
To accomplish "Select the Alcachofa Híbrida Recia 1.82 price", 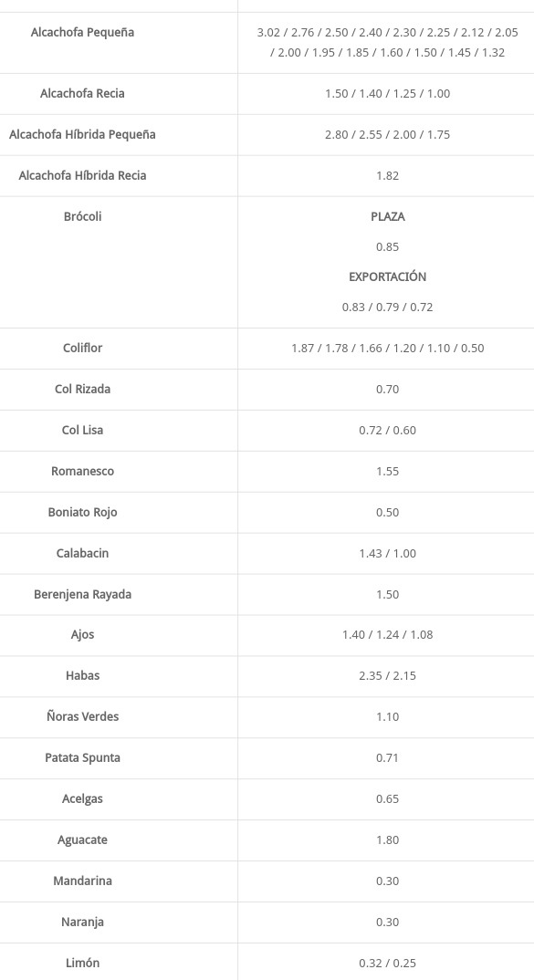I will coord(387,175).
